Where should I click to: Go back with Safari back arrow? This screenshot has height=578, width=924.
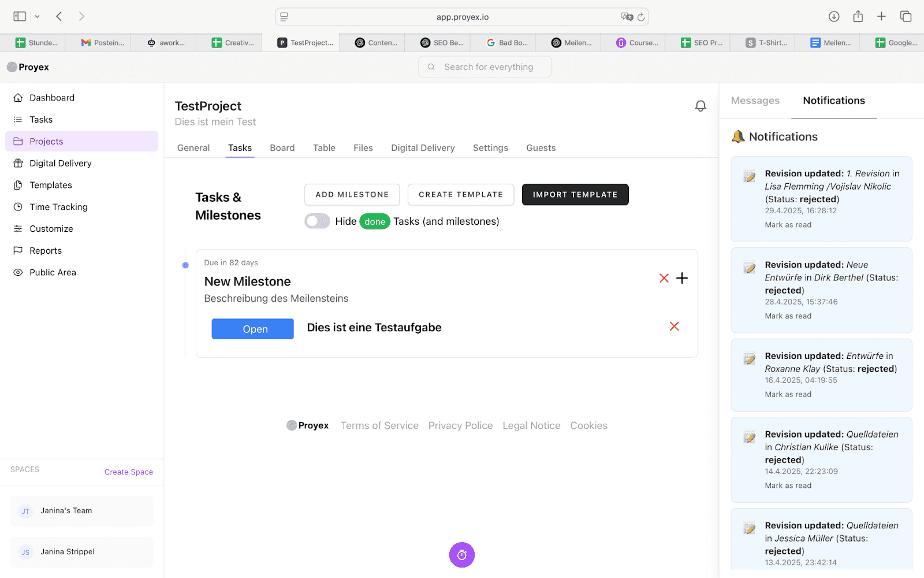click(x=59, y=16)
